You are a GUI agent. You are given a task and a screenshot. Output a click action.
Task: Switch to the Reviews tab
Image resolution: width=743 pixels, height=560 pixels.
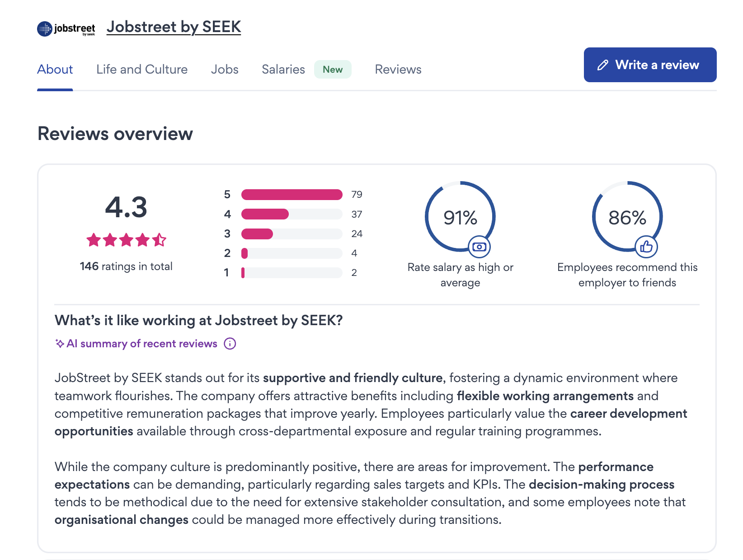coord(398,70)
